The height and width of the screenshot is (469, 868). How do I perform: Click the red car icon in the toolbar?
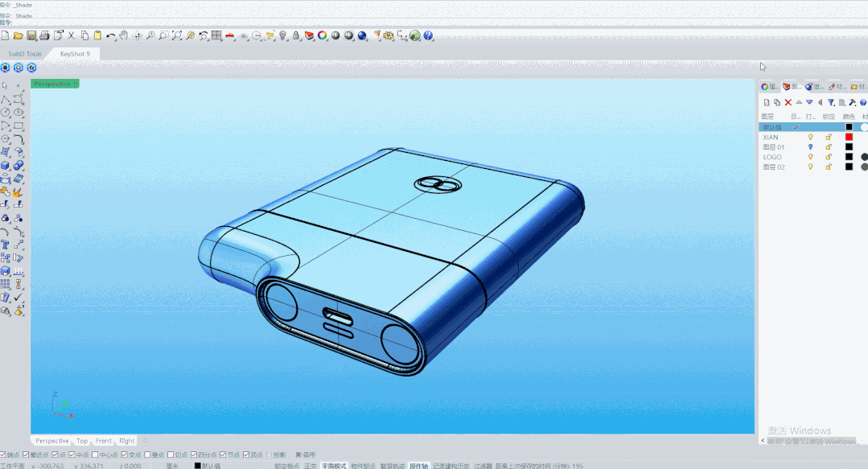[230, 35]
